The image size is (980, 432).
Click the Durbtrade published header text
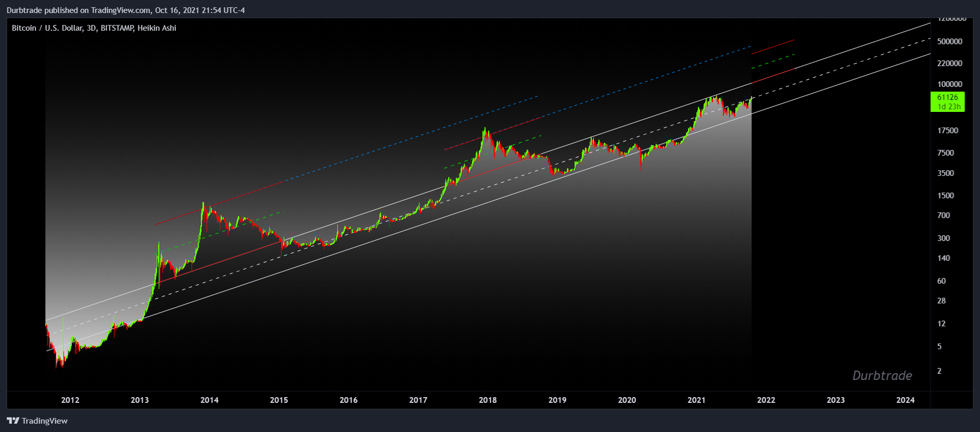(125, 10)
